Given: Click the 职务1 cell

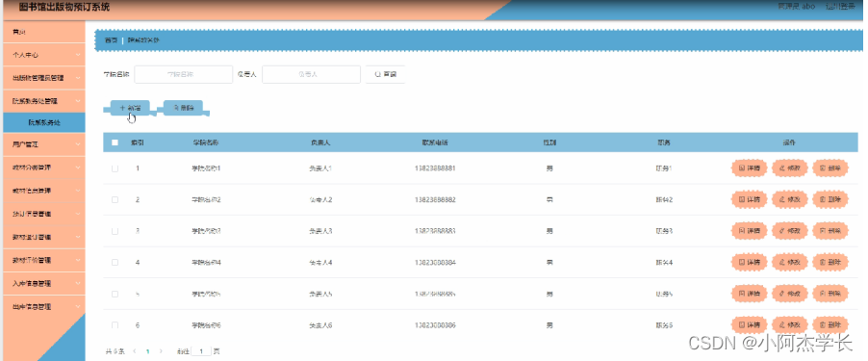Looking at the screenshot, I should point(664,168).
